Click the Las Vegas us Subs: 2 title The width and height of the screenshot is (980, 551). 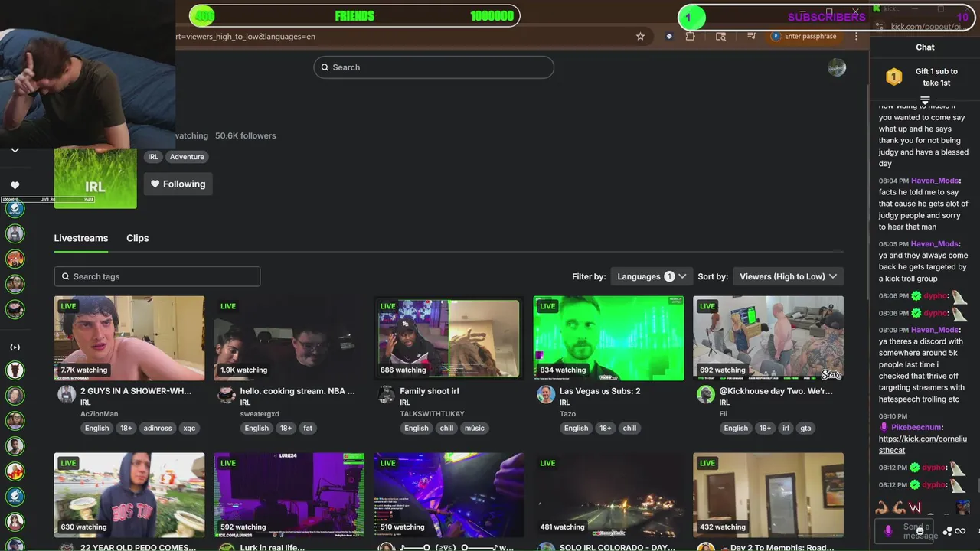click(600, 391)
